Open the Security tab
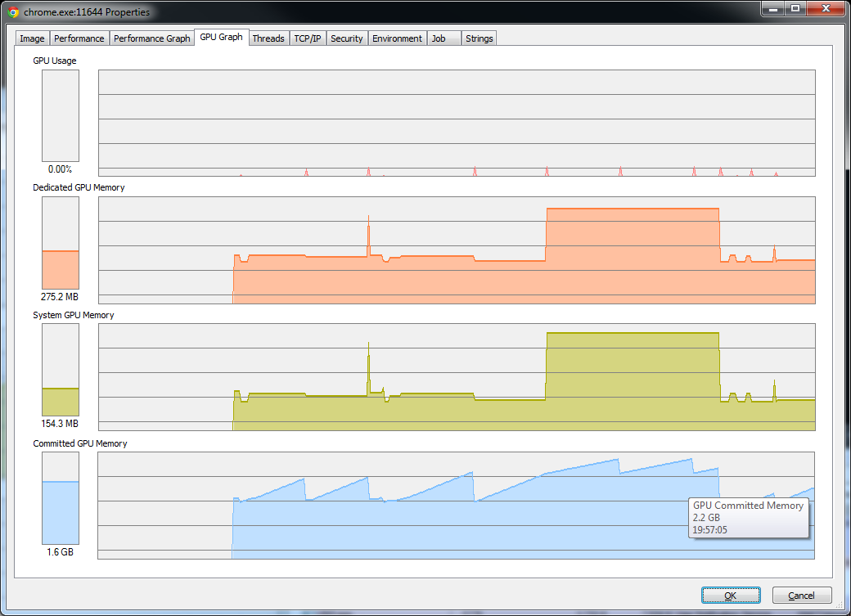 coord(346,38)
